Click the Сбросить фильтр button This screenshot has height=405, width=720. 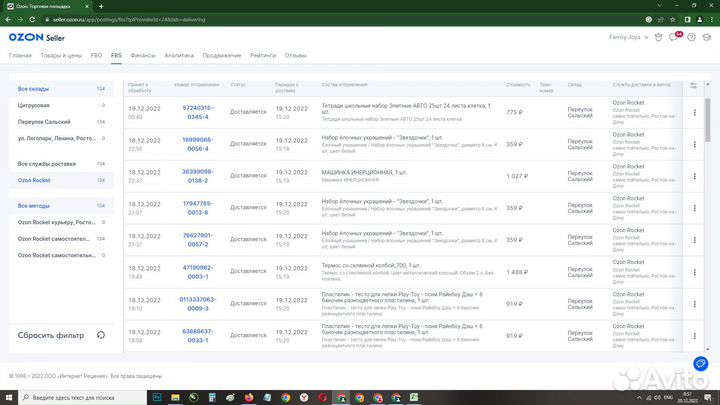(50, 335)
